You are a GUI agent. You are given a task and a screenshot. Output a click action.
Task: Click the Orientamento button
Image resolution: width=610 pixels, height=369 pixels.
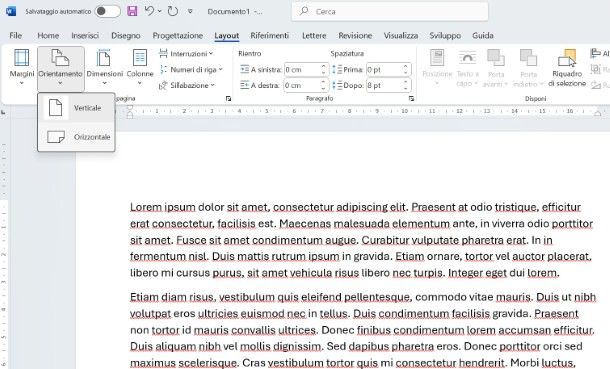60,68
